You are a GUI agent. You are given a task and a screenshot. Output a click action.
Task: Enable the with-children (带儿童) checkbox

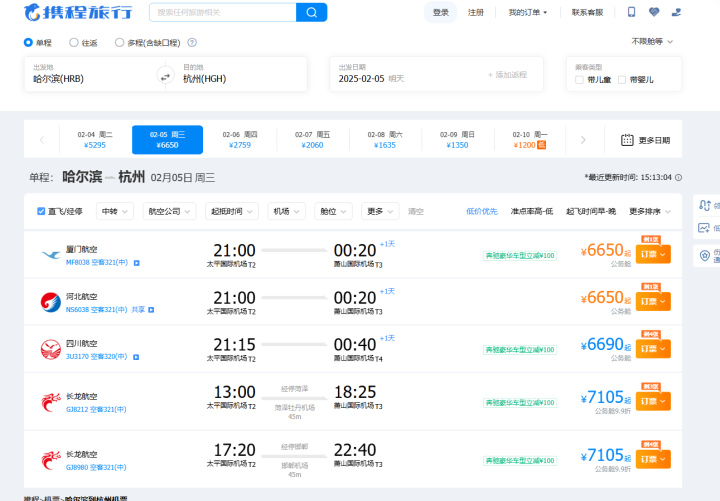click(579, 80)
